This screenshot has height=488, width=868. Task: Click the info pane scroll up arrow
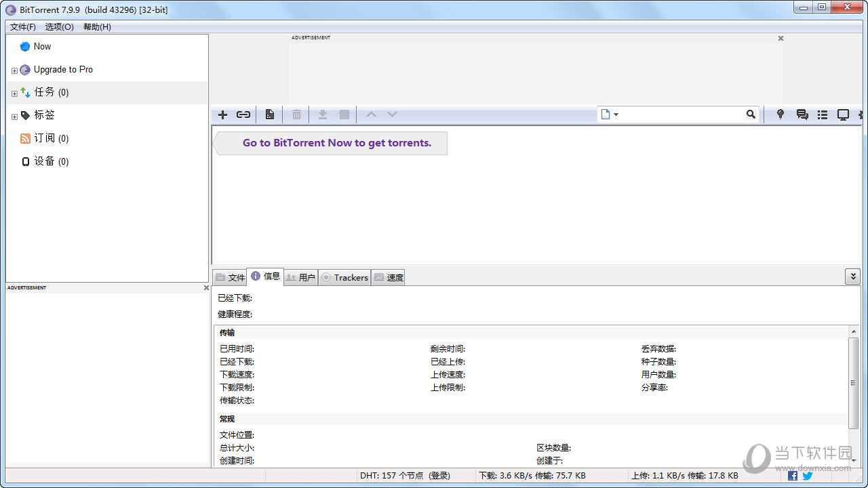(x=854, y=331)
